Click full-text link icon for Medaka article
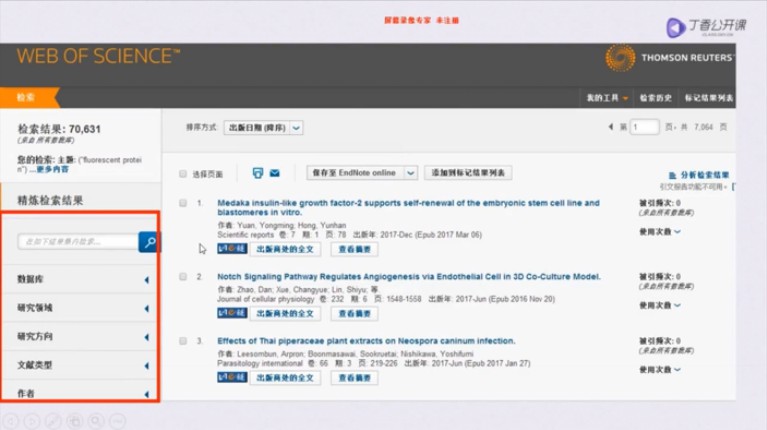767x430 pixels. tap(232, 249)
